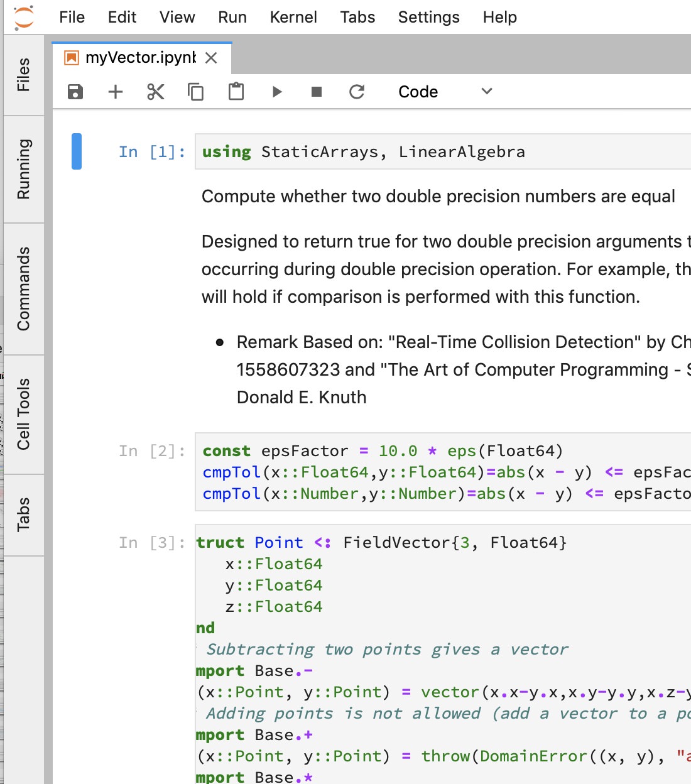The height and width of the screenshot is (784, 691).
Task: Open the View menu
Action: [x=177, y=17]
